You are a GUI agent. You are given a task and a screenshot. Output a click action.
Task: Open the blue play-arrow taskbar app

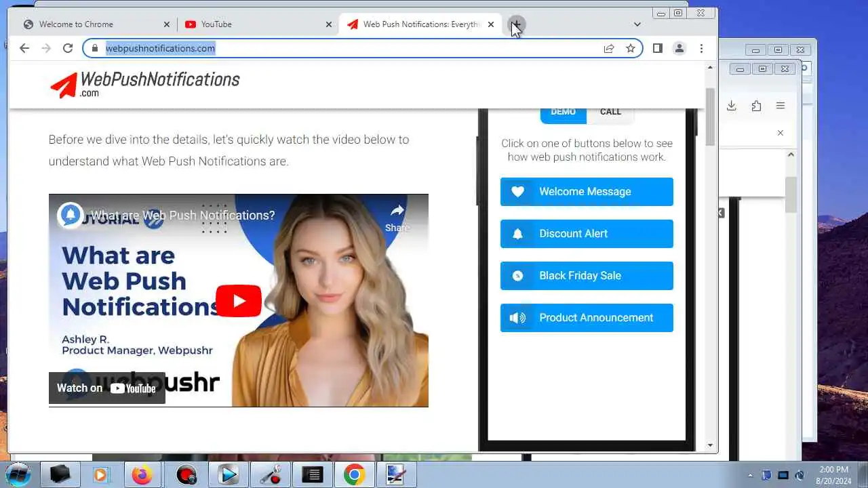pos(229,475)
